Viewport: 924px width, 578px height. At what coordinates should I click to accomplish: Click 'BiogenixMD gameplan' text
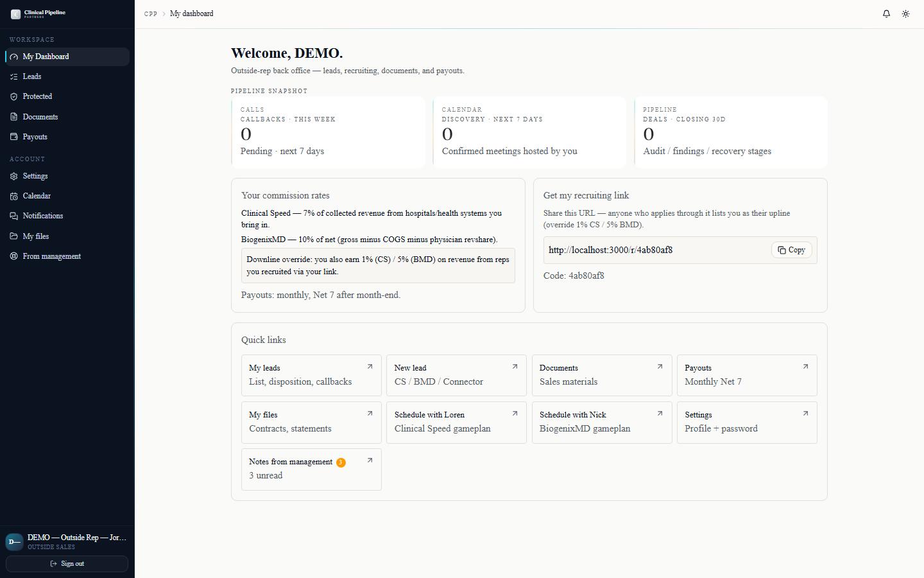[x=585, y=428]
